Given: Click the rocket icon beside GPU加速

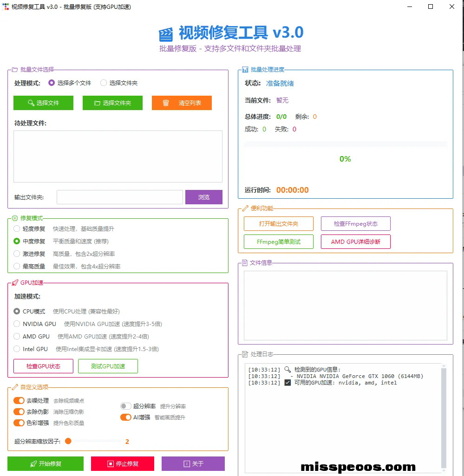Looking at the screenshot, I should [x=15, y=283].
